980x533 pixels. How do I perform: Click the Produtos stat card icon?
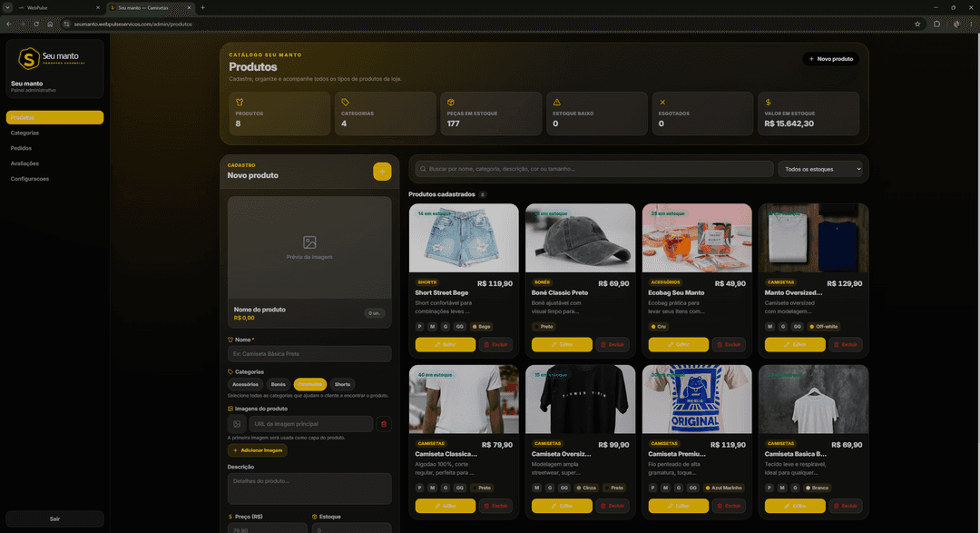(x=240, y=102)
